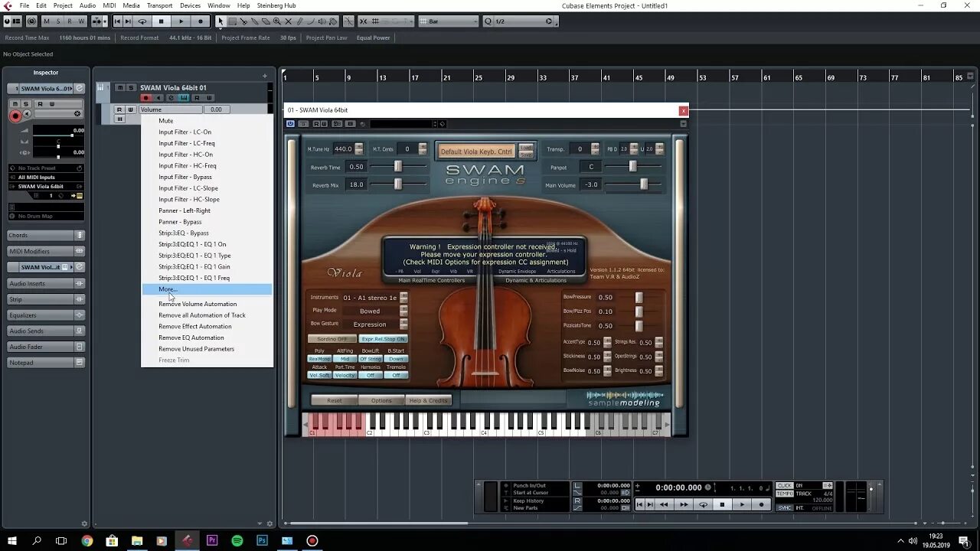980x551 pixels.
Task: Click toolbar Stop button at top
Action: (161, 21)
